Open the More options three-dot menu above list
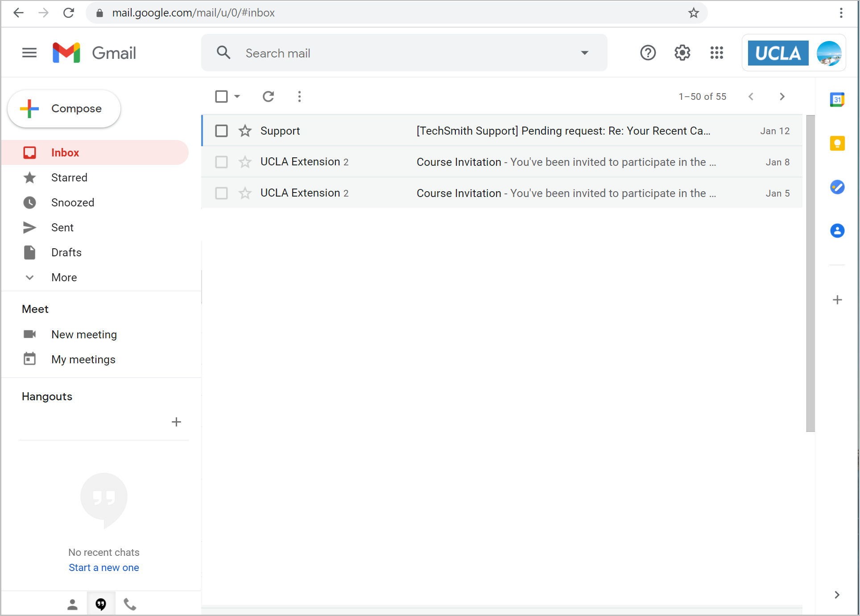 [299, 96]
